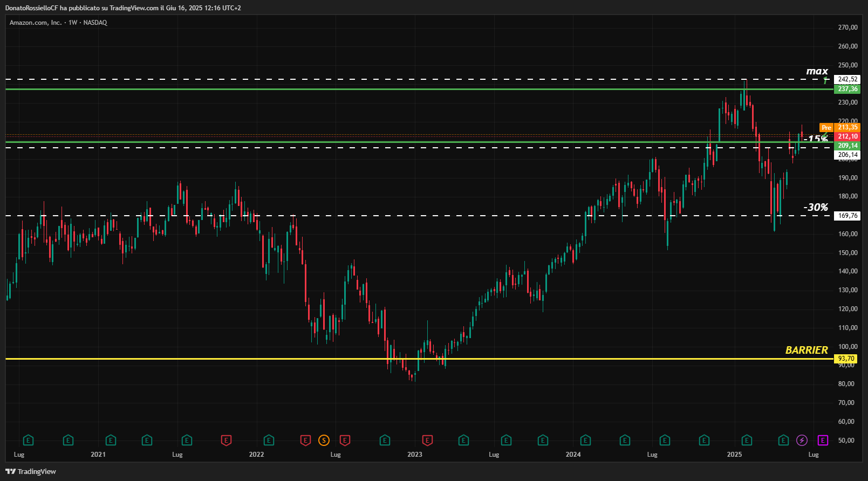Select the '-15%' annotation text
The image size is (868, 481).
pos(816,139)
